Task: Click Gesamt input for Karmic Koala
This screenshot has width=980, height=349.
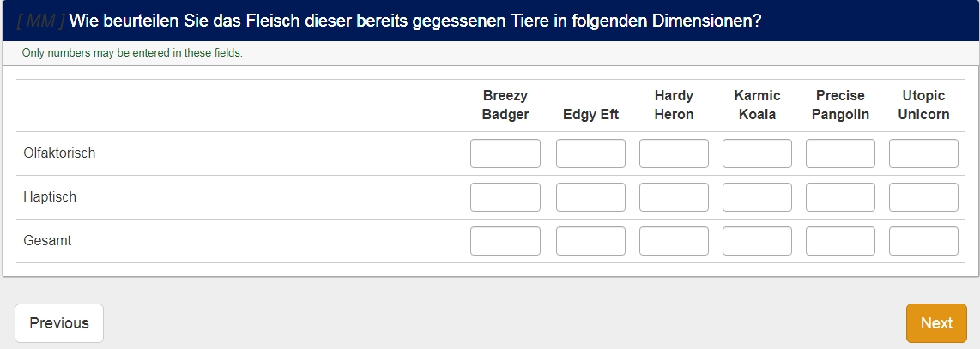Action: [x=757, y=241]
